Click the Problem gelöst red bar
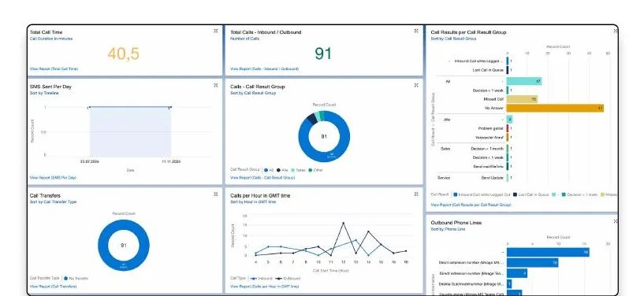 tap(507, 128)
